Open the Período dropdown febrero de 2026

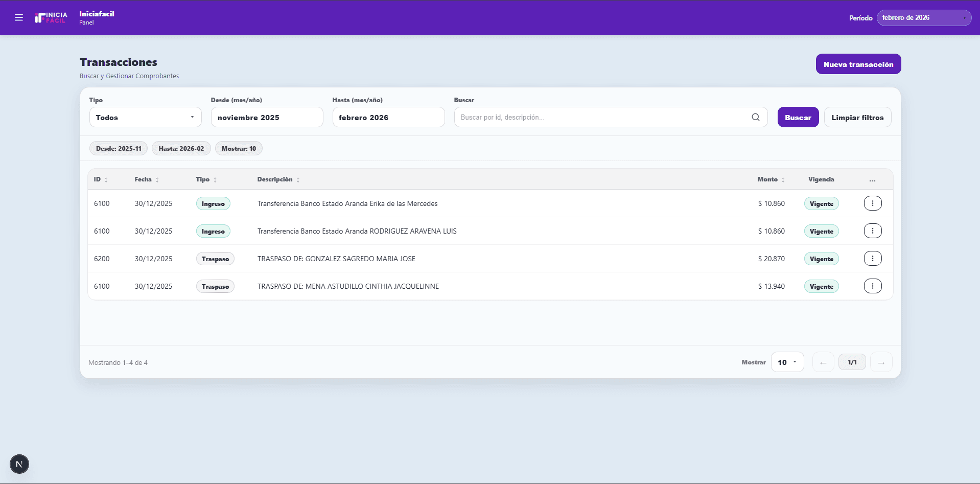coord(923,18)
